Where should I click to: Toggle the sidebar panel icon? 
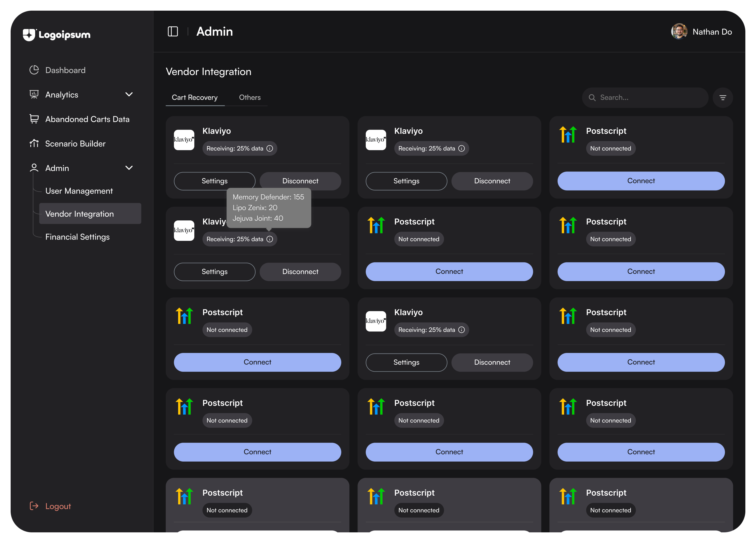(173, 32)
